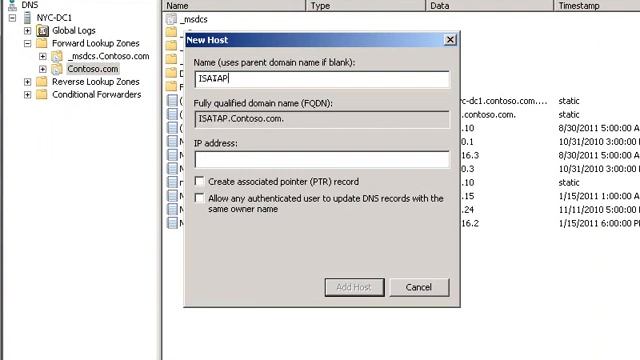This screenshot has width=640, height=360.
Task: Click record icon in nyc-dc1.contoso.com row
Action: pos(172,101)
